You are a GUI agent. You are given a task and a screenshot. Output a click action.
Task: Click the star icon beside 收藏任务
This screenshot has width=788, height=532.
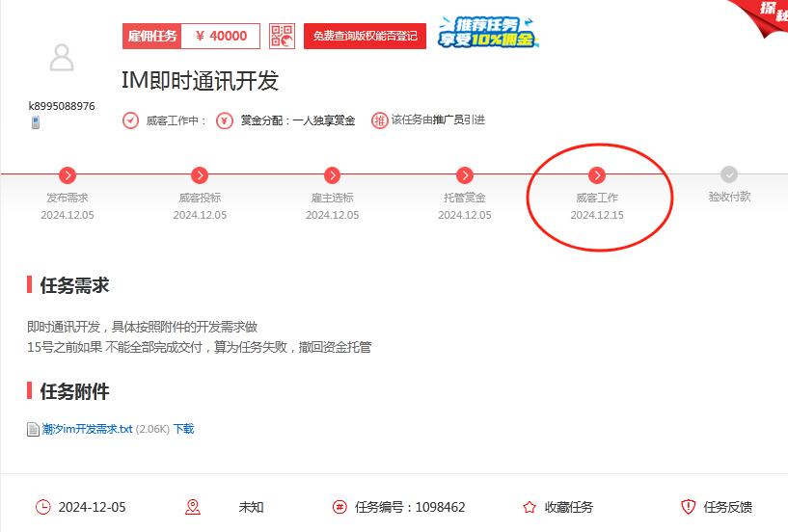[x=530, y=507]
